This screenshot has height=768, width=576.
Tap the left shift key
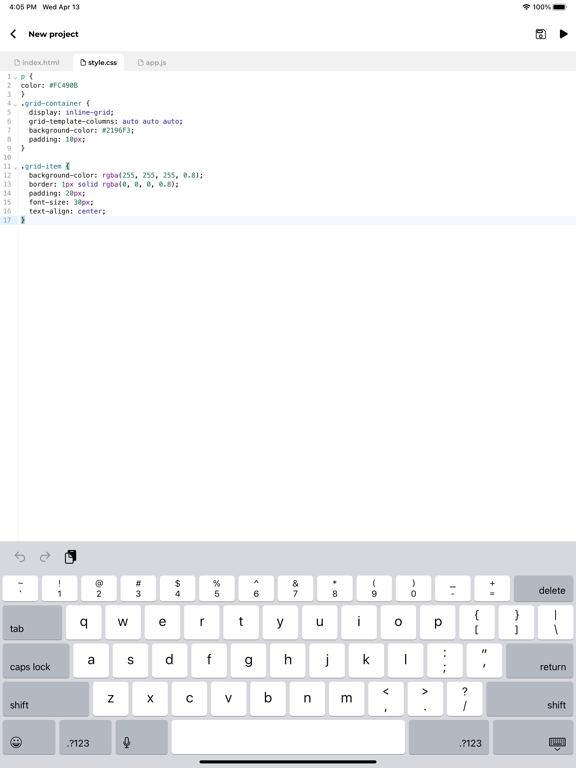(x=46, y=699)
